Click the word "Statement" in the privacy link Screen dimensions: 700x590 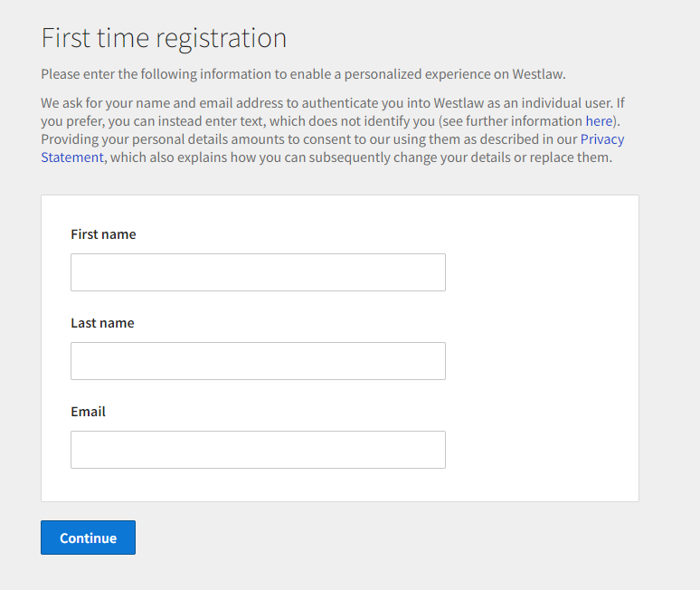click(x=72, y=157)
